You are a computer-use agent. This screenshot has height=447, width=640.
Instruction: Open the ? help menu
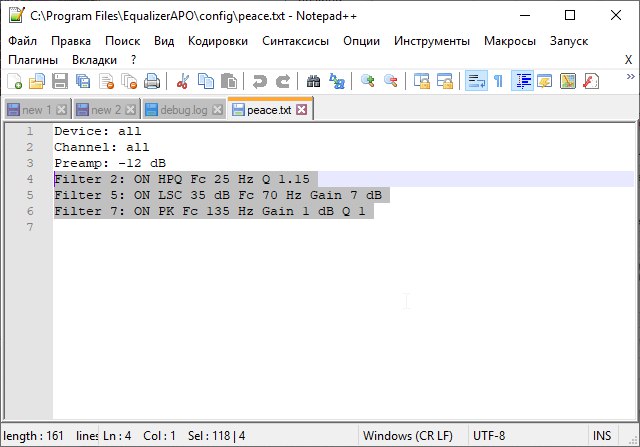(x=133, y=60)
